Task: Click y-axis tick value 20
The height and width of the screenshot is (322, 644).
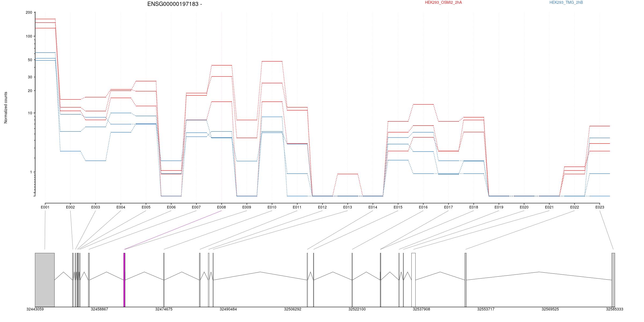Action: click(x=30, y=91)
